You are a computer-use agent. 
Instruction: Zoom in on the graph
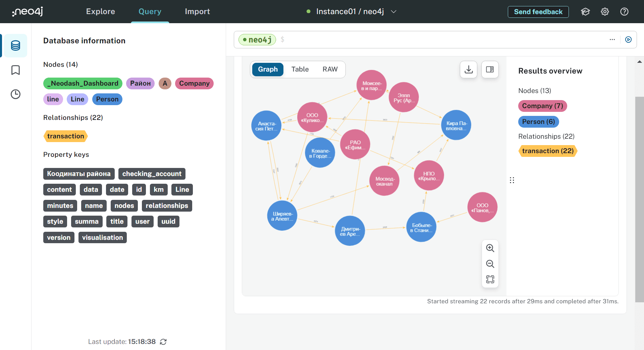(490, 248)
